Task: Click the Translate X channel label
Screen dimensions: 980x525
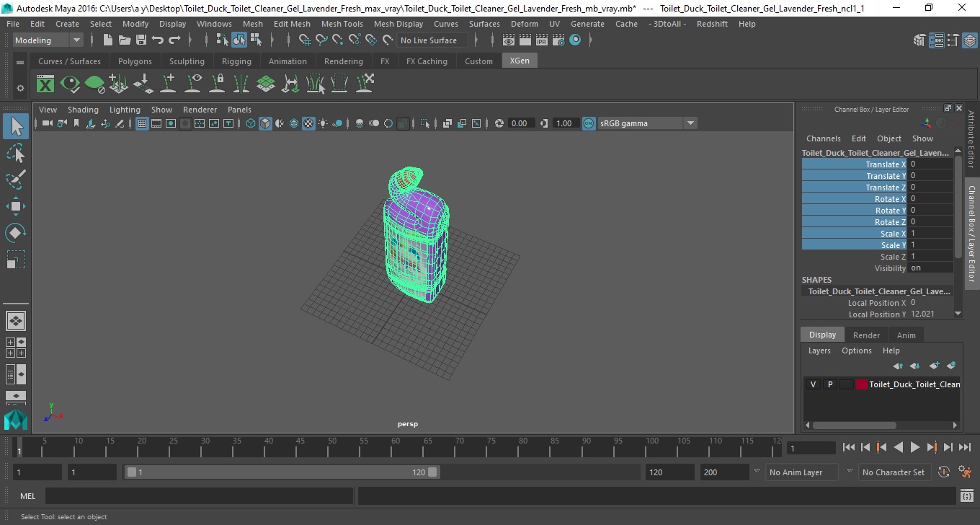Action: coord(855,164)
